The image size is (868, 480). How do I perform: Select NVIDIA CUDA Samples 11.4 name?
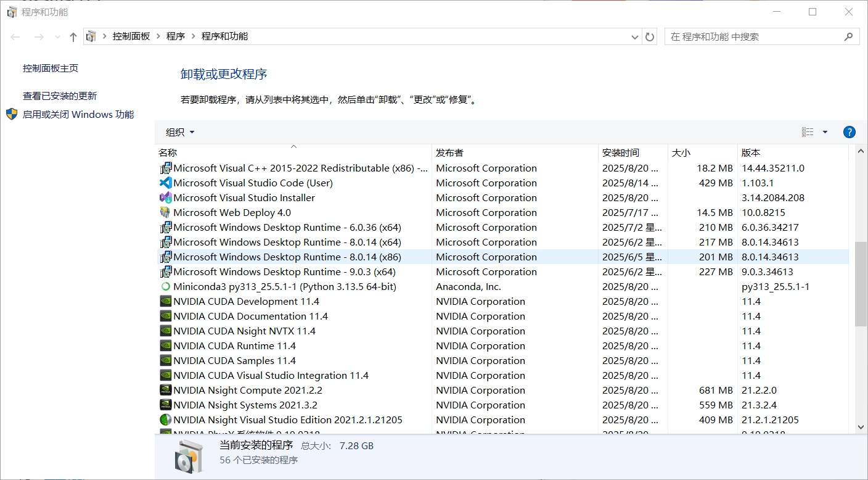tap(234, 360)
